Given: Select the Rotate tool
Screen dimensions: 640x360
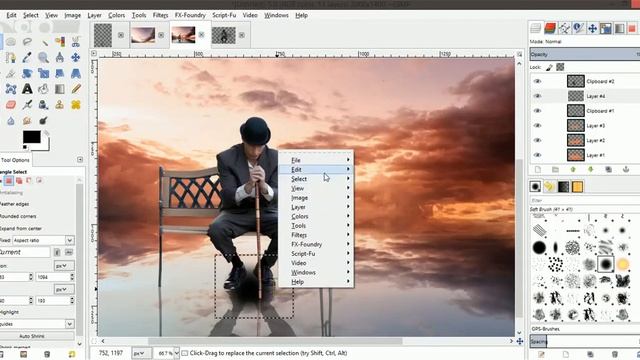Looking at the screenshot, I should tap(27, 73).
